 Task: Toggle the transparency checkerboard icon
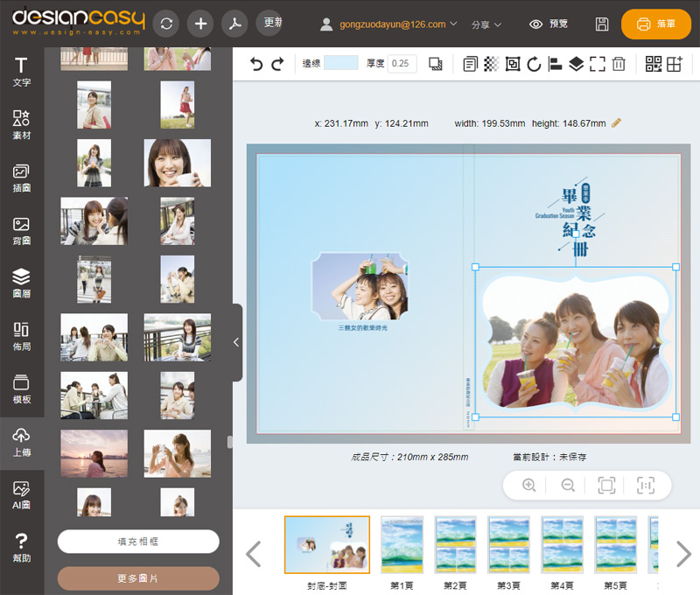[491, 64]
